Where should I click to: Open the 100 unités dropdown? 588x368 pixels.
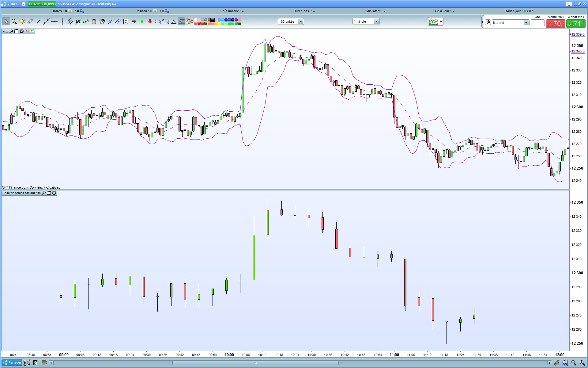coord(301,21)
